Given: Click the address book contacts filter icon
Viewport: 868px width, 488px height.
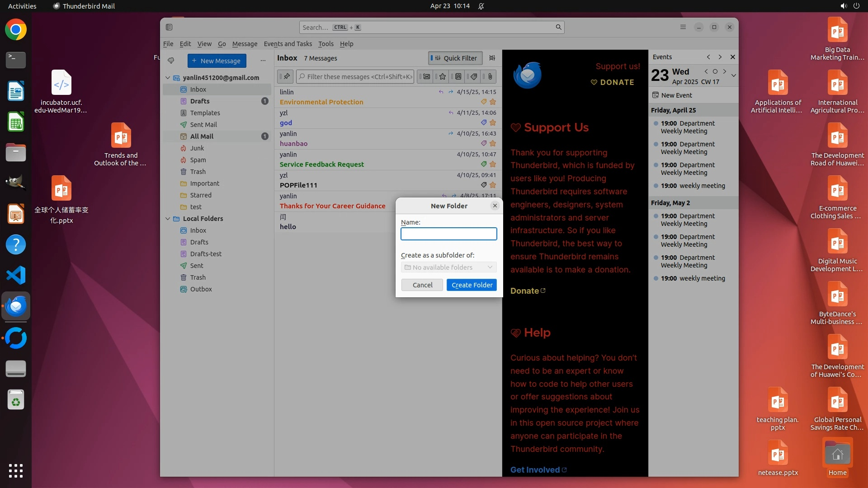Looking at the screenshot, I should click(458, 76).
